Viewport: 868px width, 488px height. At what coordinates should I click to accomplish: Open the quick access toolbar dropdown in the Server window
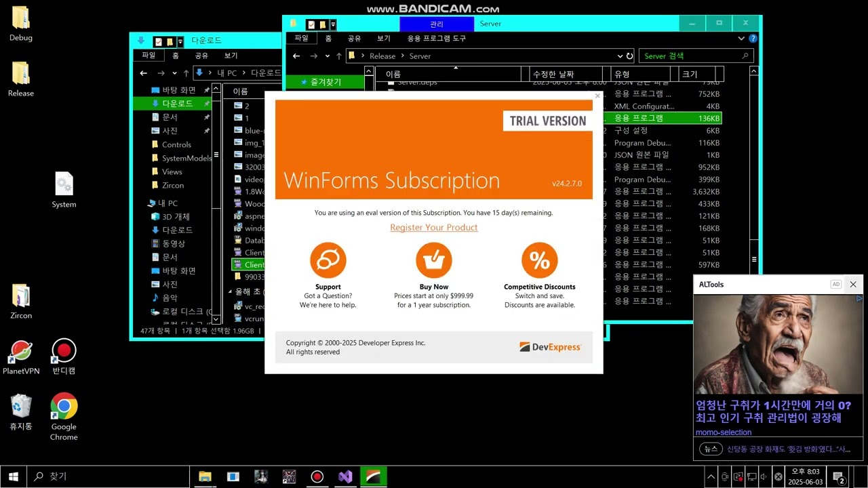click(x=333, y=24)
